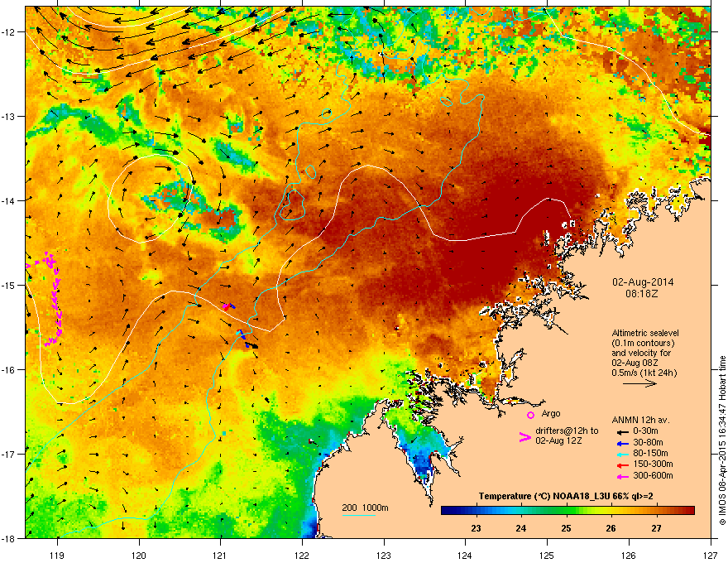This screenshot has width=728, height=563.
Task: Click latitude axis label '-18'
Action: tap(10, 538)
